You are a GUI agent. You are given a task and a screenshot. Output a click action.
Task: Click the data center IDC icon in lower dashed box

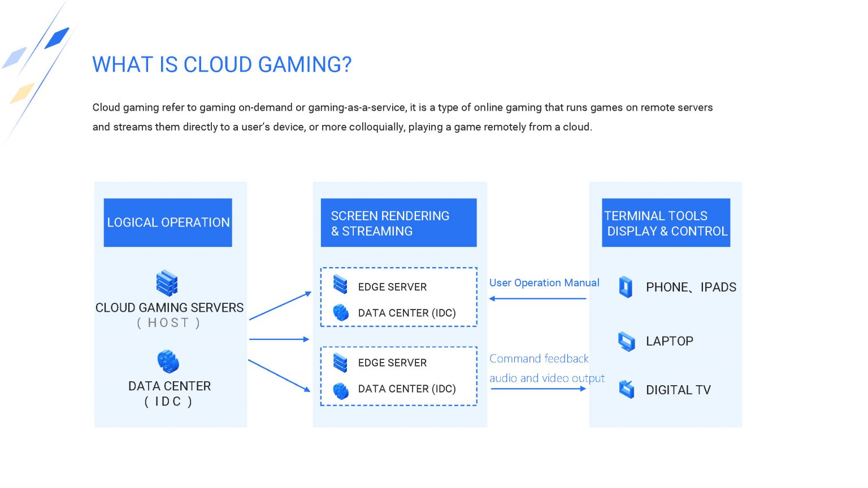(x=340, y=390)
